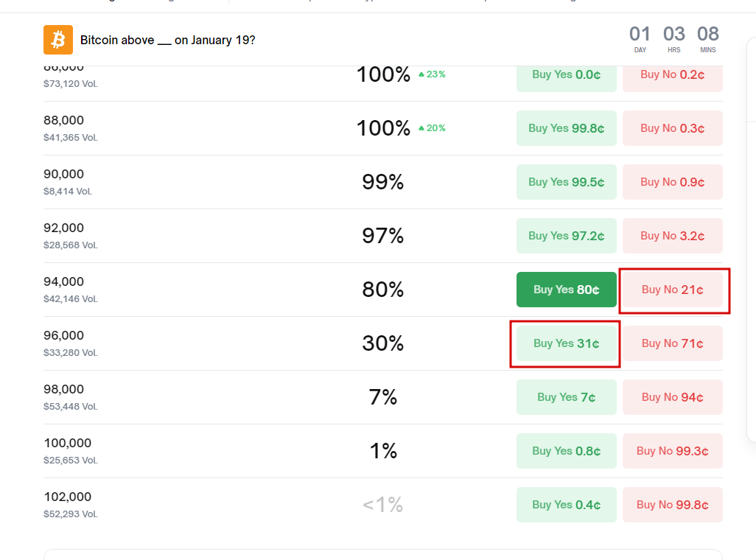This screenshot has width=756, height=560.
Task: Buy Yes at 99.8¢ for 88,000
Action: click(566, 128)
